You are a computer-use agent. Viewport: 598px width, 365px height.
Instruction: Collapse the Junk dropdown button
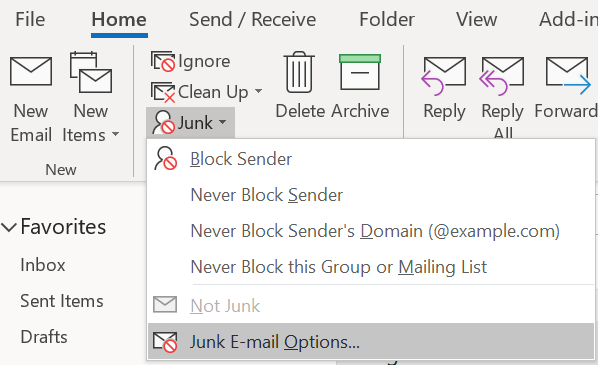[x=190, y=123]
